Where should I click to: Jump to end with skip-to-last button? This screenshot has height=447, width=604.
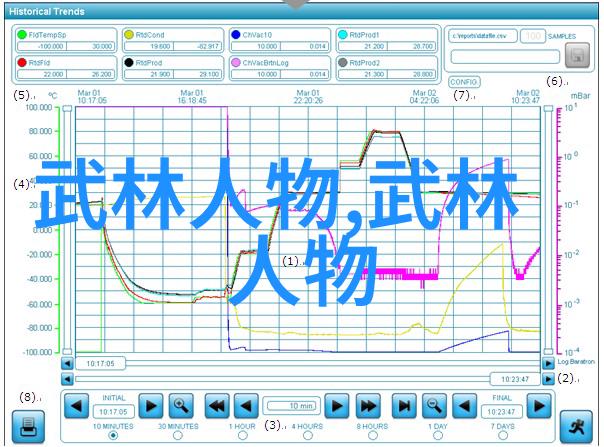click(x=404, y=406)
